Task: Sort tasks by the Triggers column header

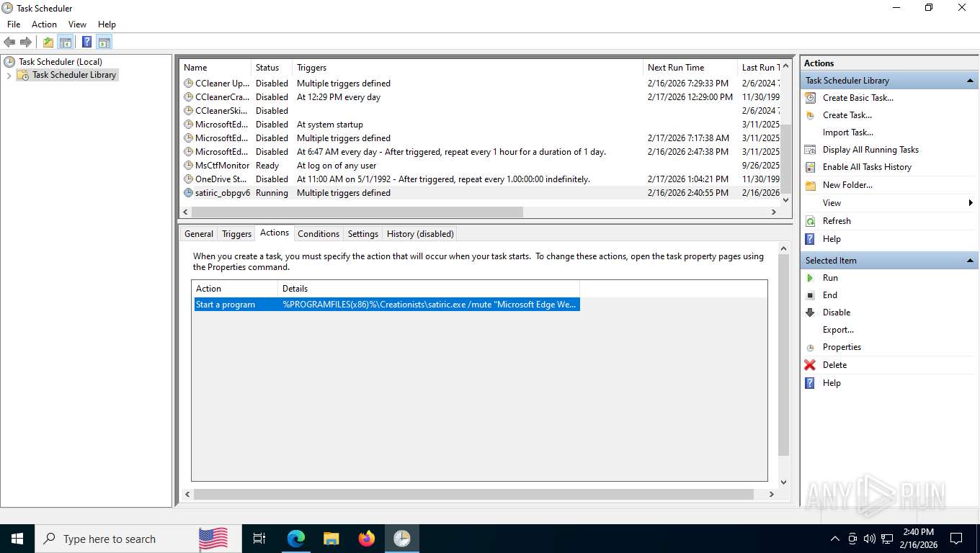Action: [x=468, y=68]
